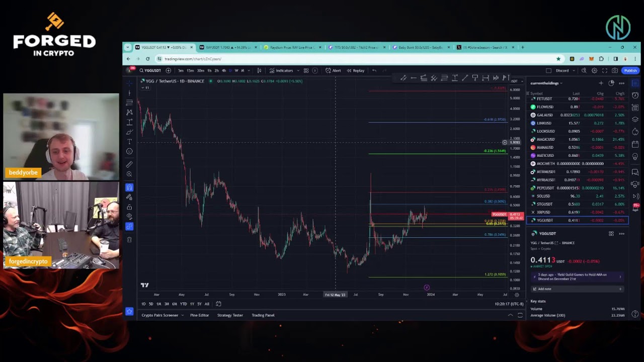The image size is (644, 362).
Task: Bookmark page with browser star icon
Action: [x=558, y=59]
